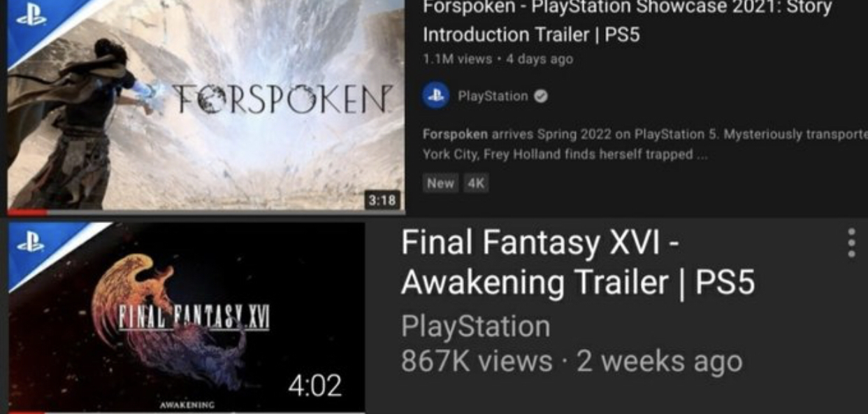This screenshot has height=414, width=868.
Task: Open the Forspoken video thumbnail
Action: 206,105
